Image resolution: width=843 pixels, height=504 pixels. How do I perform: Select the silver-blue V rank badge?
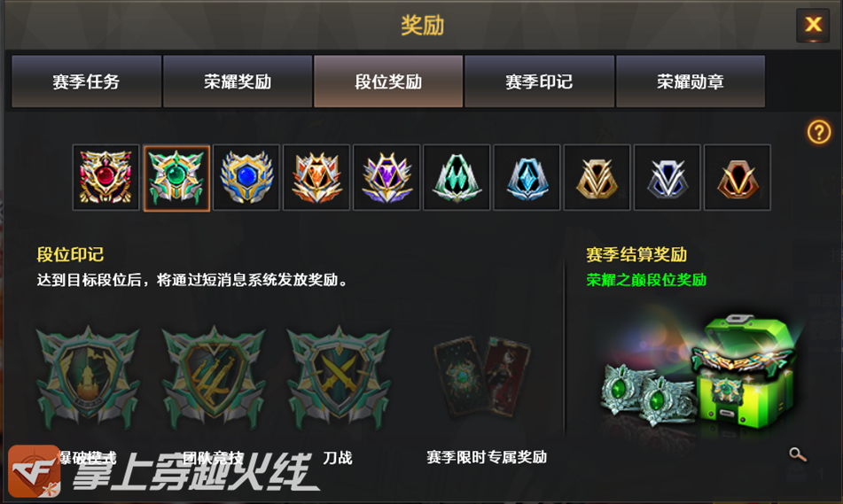(x=667, y=177)
